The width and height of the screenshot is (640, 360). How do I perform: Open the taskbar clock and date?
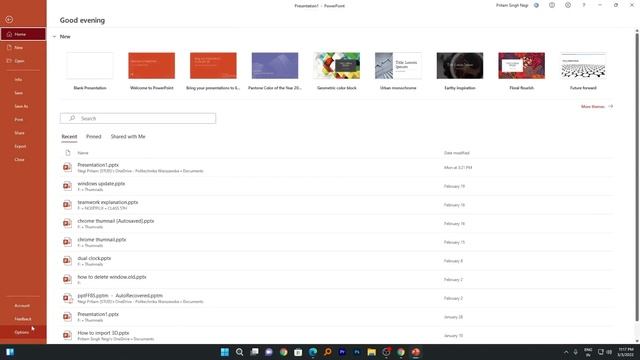tap(626, 352)
